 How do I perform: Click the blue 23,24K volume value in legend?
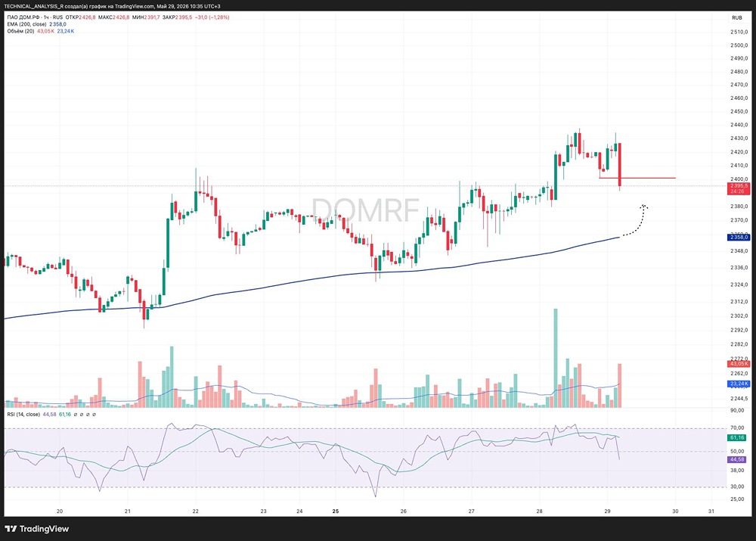[66, 31]
